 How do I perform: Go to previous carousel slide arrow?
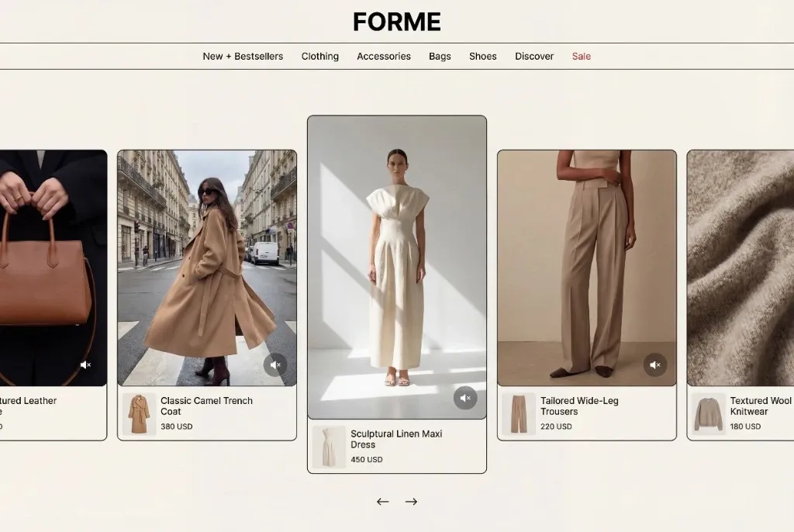[x=383, y=502]
